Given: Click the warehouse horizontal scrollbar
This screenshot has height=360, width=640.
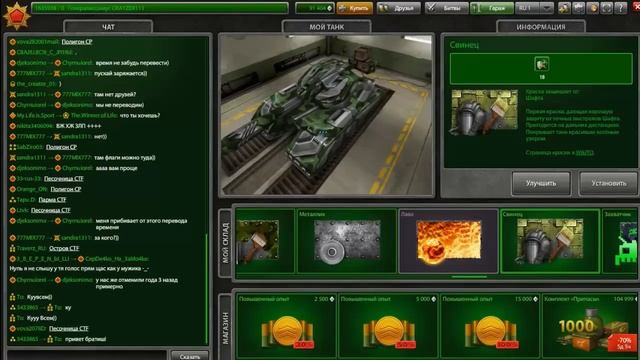Looking at the screenshot, I should [469, 277].
